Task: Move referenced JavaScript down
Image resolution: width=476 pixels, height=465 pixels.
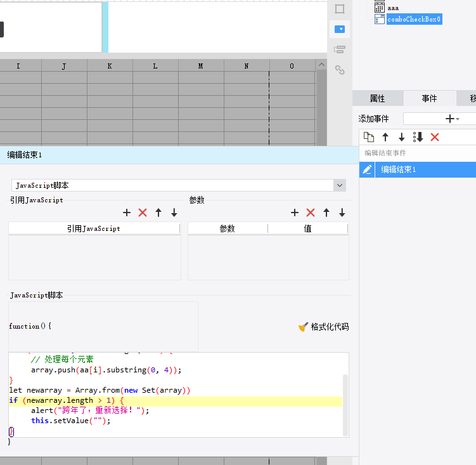Action: click(x=174, y=213)
